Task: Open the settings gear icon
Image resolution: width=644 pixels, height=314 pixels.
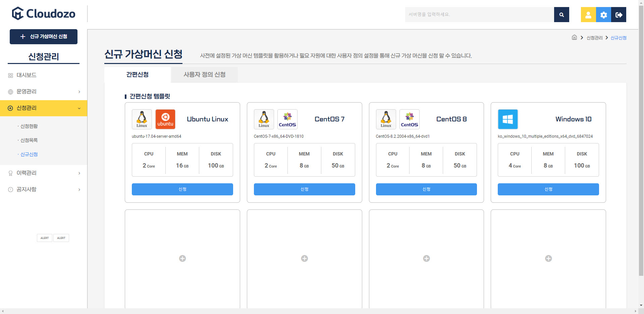Action: click(x=603, y=15)
